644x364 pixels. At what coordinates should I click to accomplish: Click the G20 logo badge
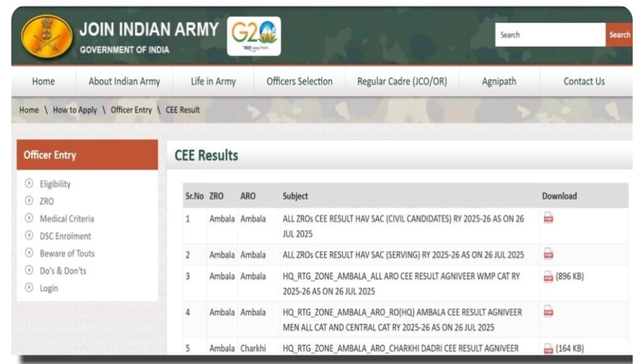pos(254,36)
